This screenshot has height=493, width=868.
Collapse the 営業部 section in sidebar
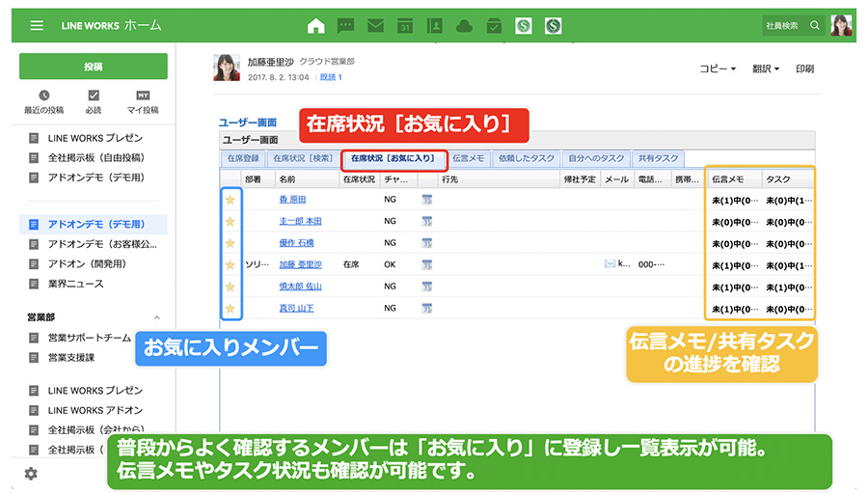click(x=157, y=316)
